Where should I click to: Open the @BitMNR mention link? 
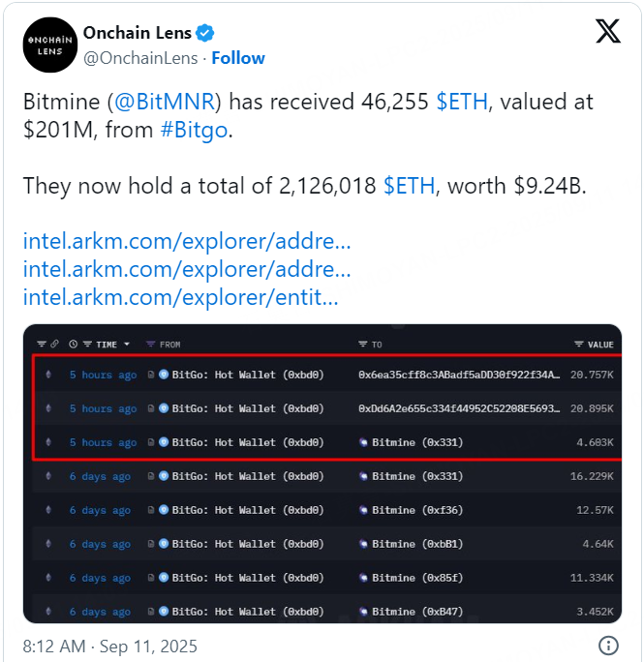pos(165,102)
